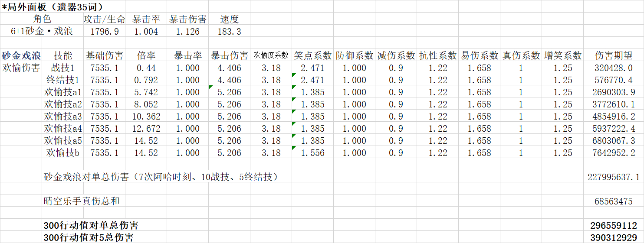Select the '欢愉技b' skill cell
The height and width of the screenshot is (243, 644).
[63, 152]
